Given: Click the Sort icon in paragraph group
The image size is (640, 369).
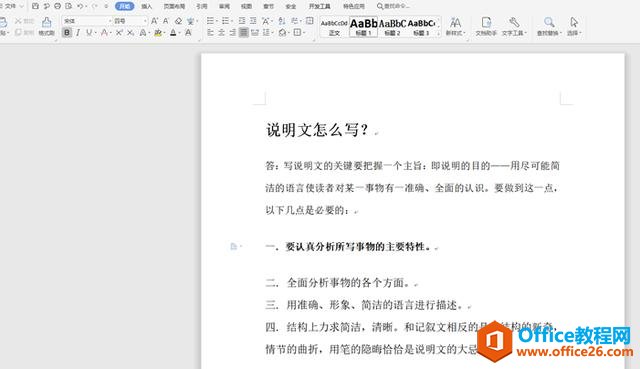Looking at the screenshot, I should point(282,21).
